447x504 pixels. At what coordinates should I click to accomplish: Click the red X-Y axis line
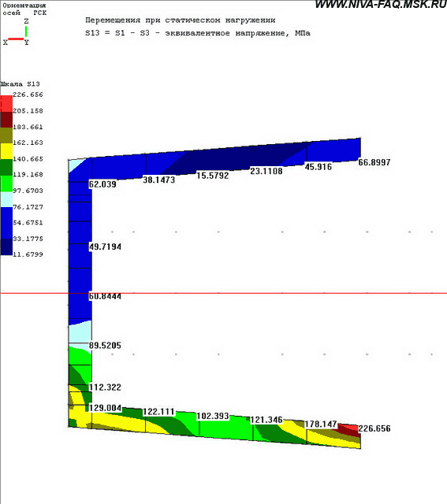pyautogui.click(x=16, y=39)
